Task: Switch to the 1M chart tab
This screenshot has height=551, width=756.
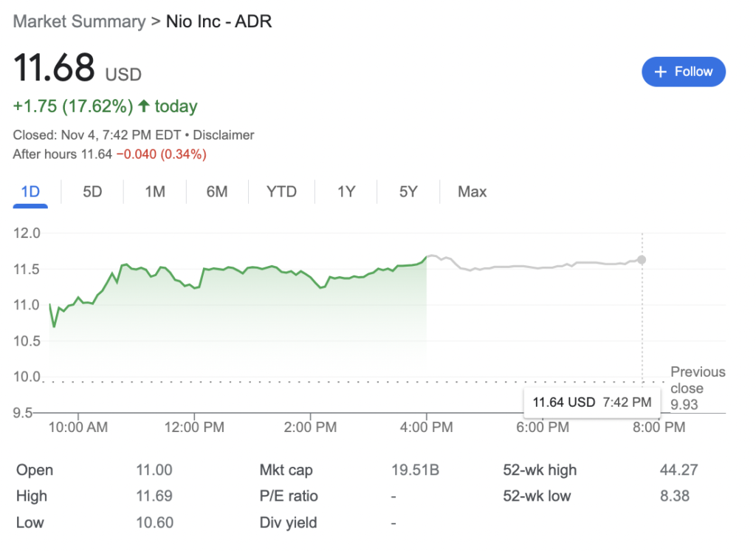Action: click(155, 192)
